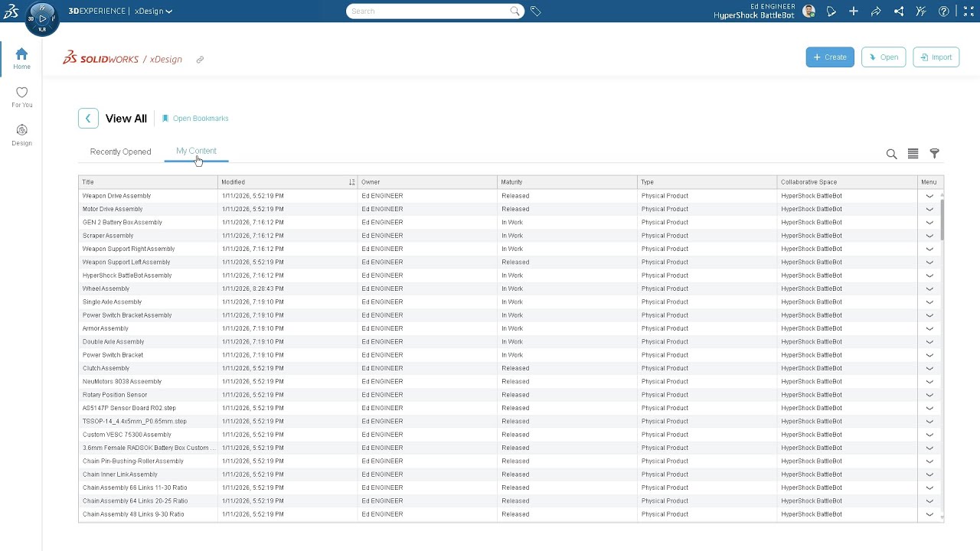Sort by the Owner column header

tap(427, 182)
